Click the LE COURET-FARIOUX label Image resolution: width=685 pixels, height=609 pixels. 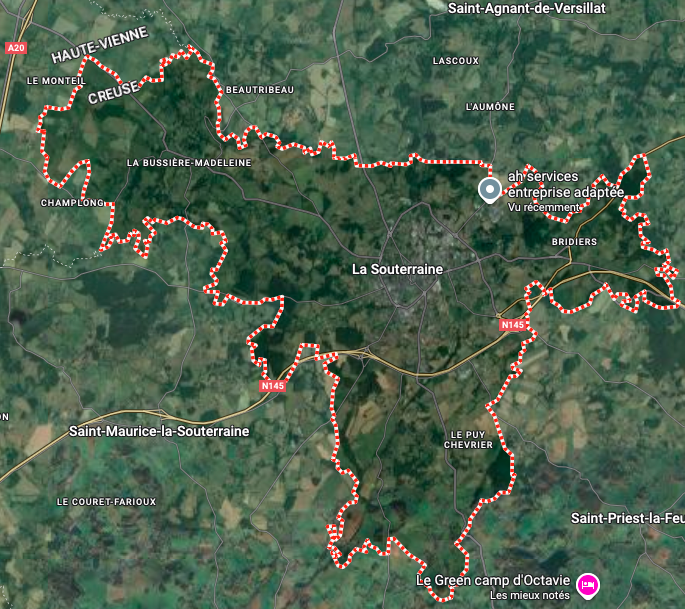(x=106, y=502)
